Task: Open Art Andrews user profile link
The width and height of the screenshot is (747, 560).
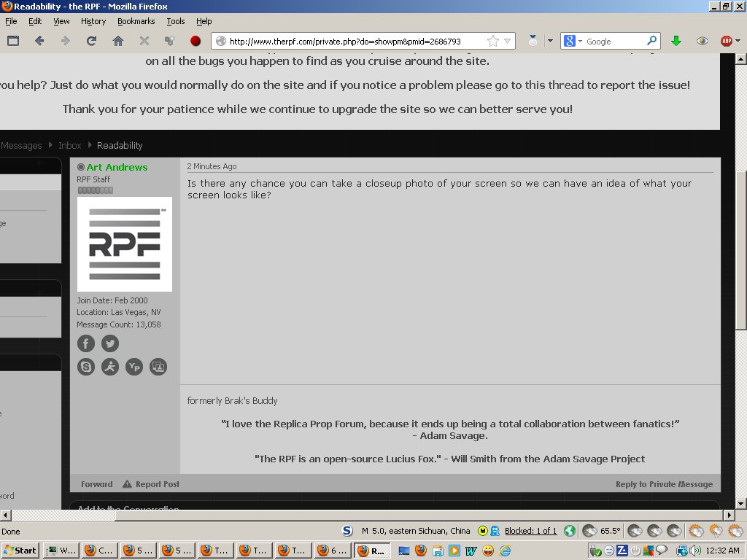Action: (x=117, y=167)
